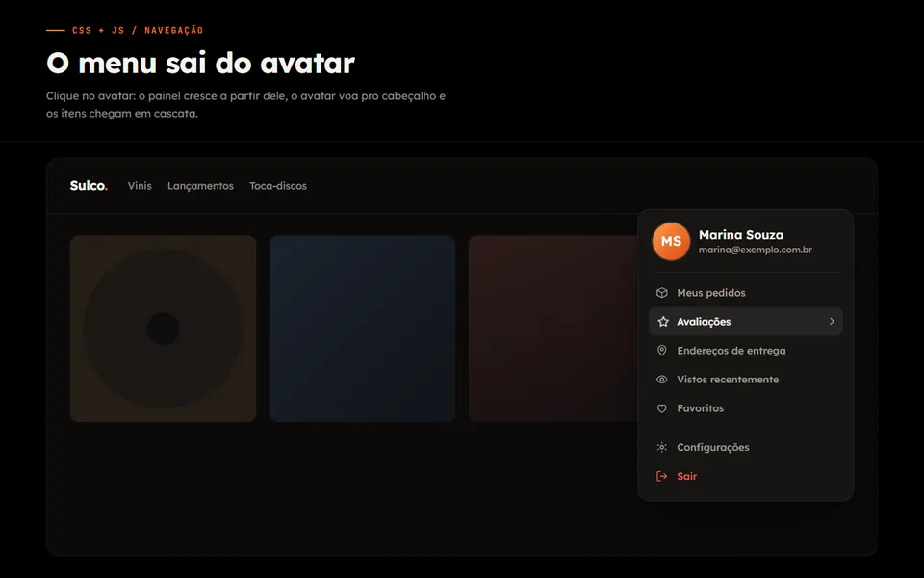The height and width of the screenshot is (578, 924).
Task: Select the dark red product card
Action: (552, 328)
